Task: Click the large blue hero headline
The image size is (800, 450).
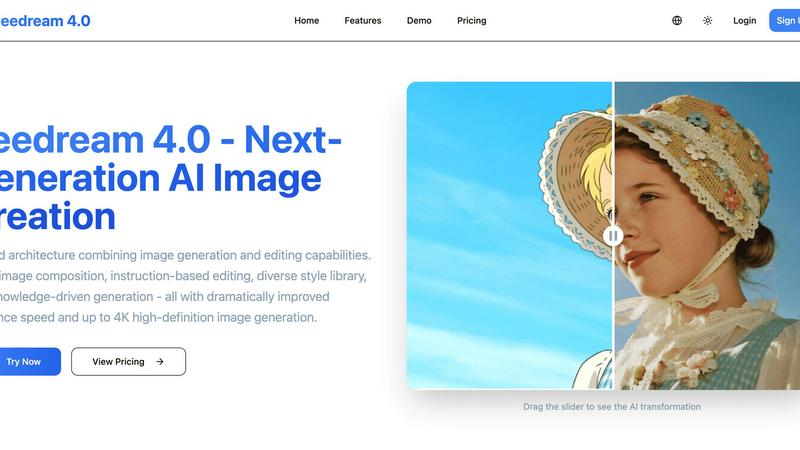Action: click(x=170, y=178)
